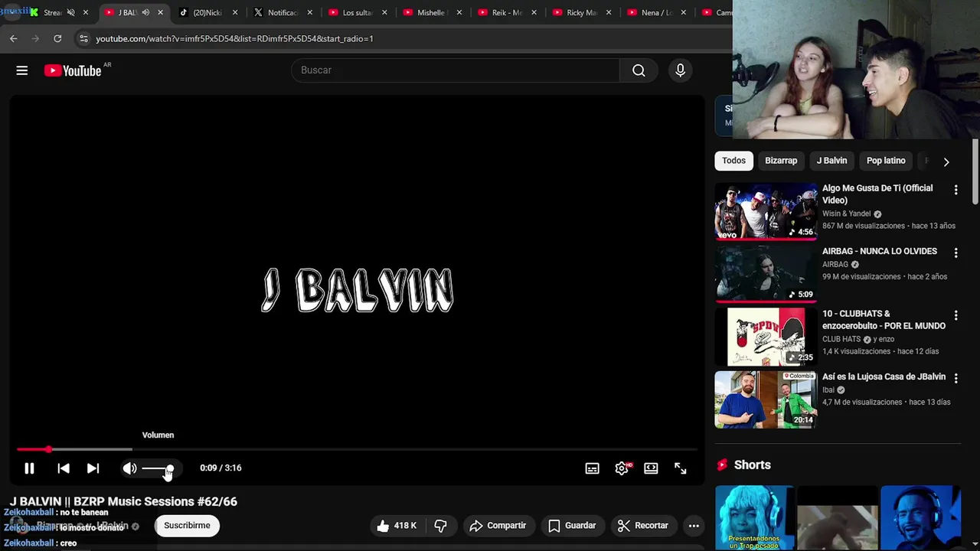The height and width of the screenshot is (551, 980).
Task: Skip to the previous video
Action: point(64,468)
